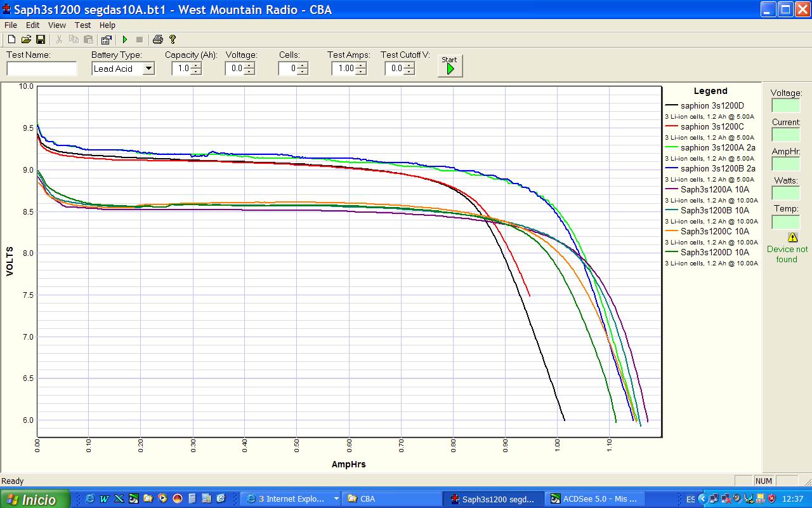Open the File menu
The height and width of the screenshot is (508, 812).
coord(10,25)
